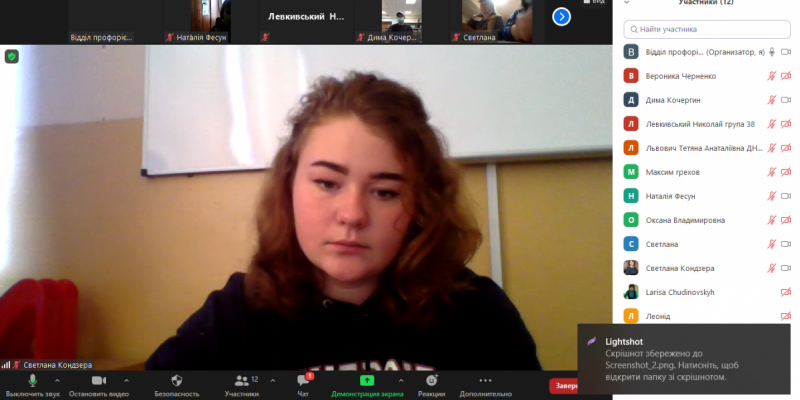Expand video options arrow beside camera
This screenshot has height=400, width=800.
tap(125, 380)
